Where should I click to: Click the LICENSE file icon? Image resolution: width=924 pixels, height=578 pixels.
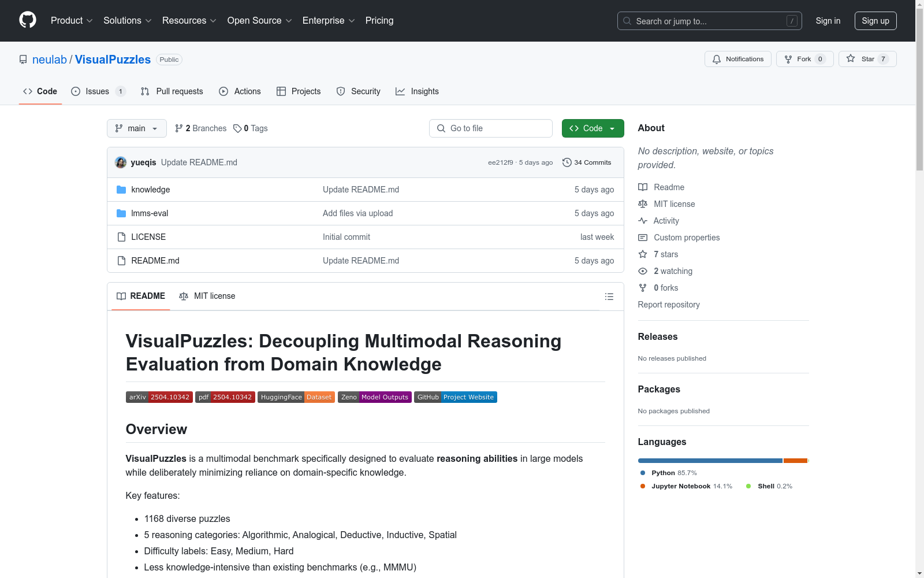(x=121, y=237)
